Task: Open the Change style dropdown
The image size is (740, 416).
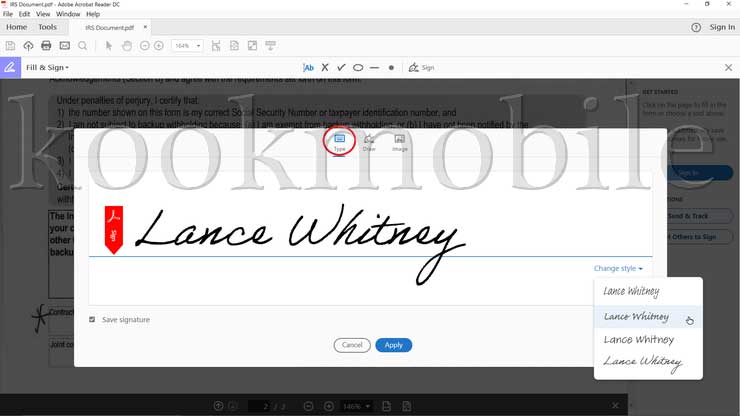Action: coord(618,268)
